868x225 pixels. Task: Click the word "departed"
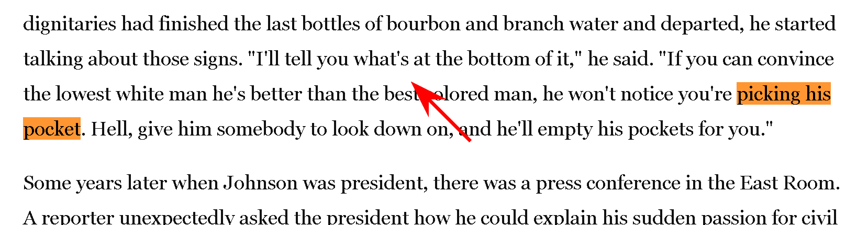703,25
